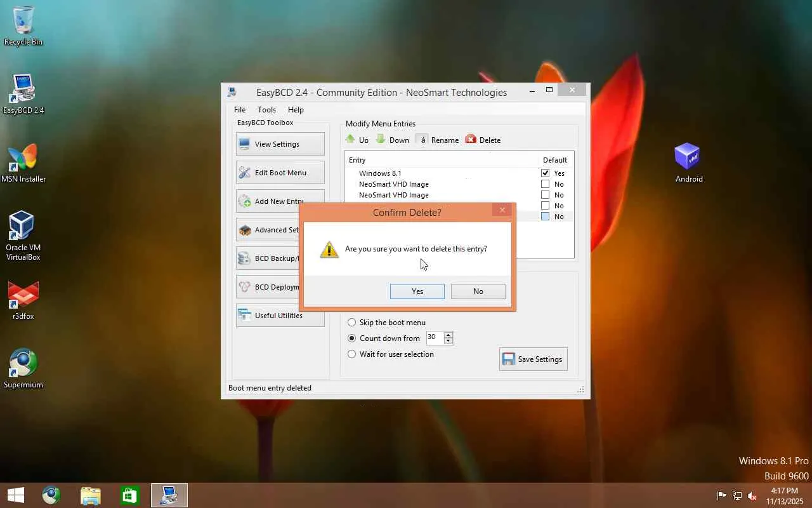Viewport: 812px width, 508px height.
Task: Click the Default column header
Action: click(x=555, y=160)
